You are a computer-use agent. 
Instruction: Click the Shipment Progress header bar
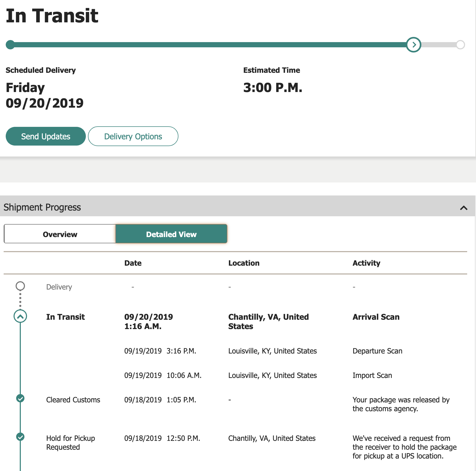238,207
